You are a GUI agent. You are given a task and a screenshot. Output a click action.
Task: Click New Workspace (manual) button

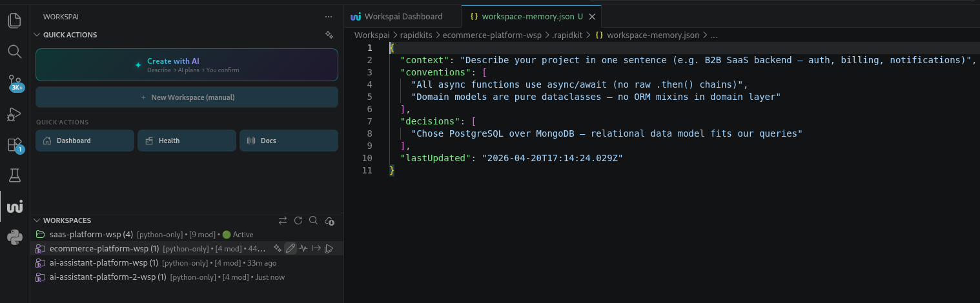(187, 97)
